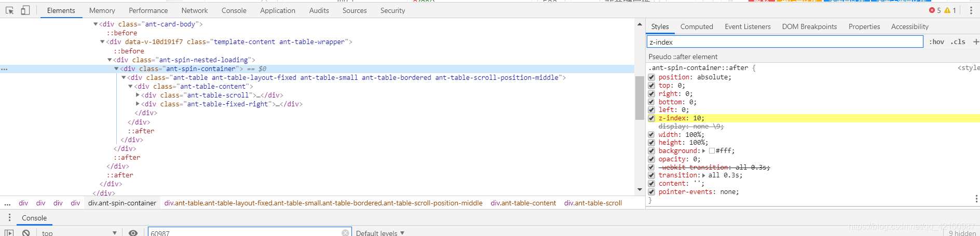The height and width of the screenshot is (236, 980).
Task: Switch to the Network tab
Action: [195, 10]
